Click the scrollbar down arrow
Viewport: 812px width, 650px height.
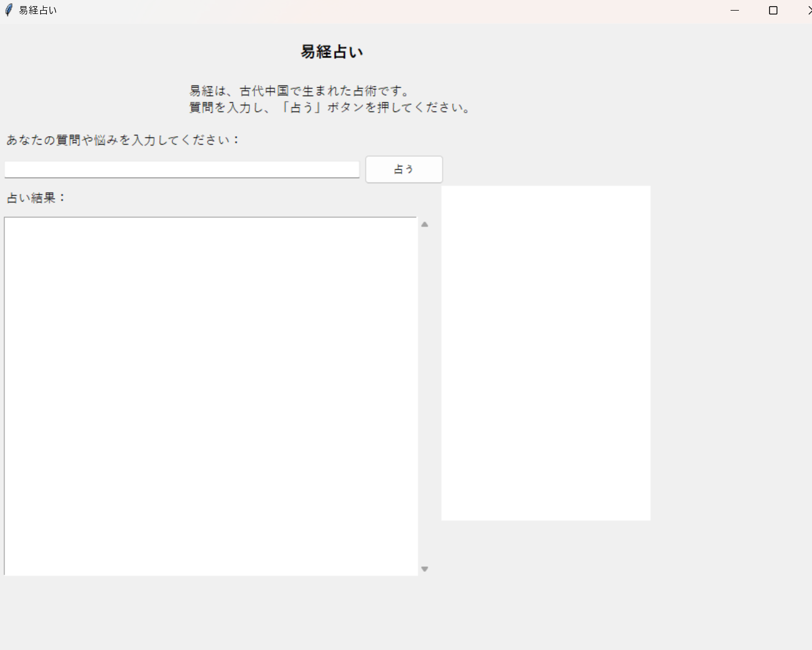[424, 569]
